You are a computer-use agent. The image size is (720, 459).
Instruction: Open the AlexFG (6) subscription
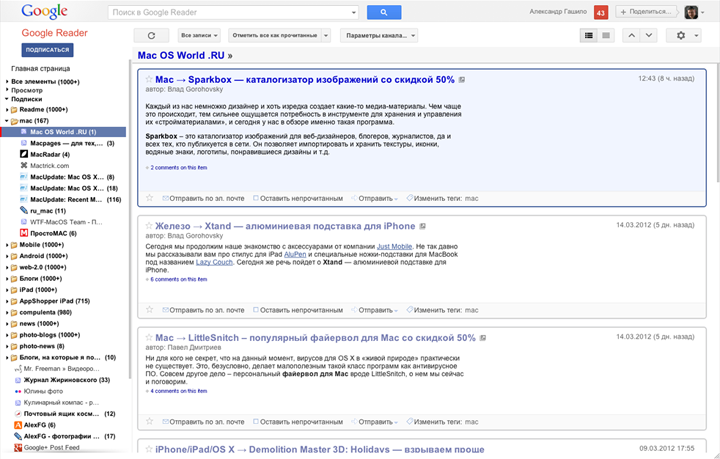tap(35, 425)
